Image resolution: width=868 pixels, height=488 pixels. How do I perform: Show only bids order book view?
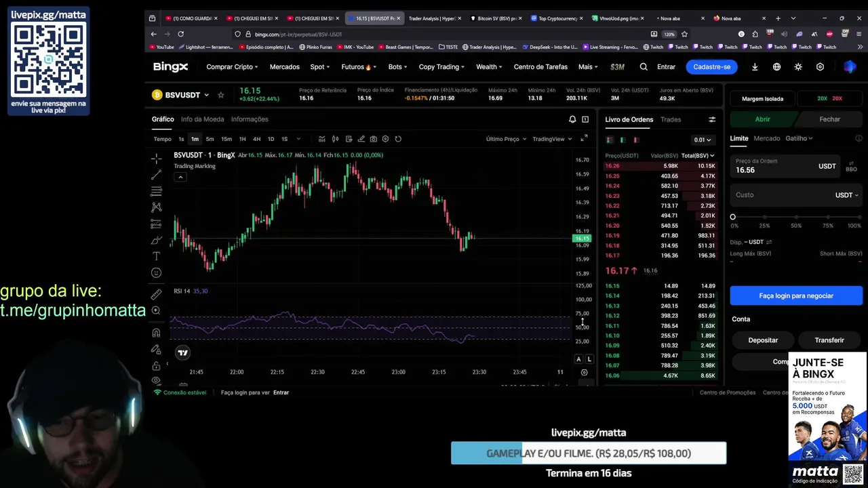tap(623, 140)
